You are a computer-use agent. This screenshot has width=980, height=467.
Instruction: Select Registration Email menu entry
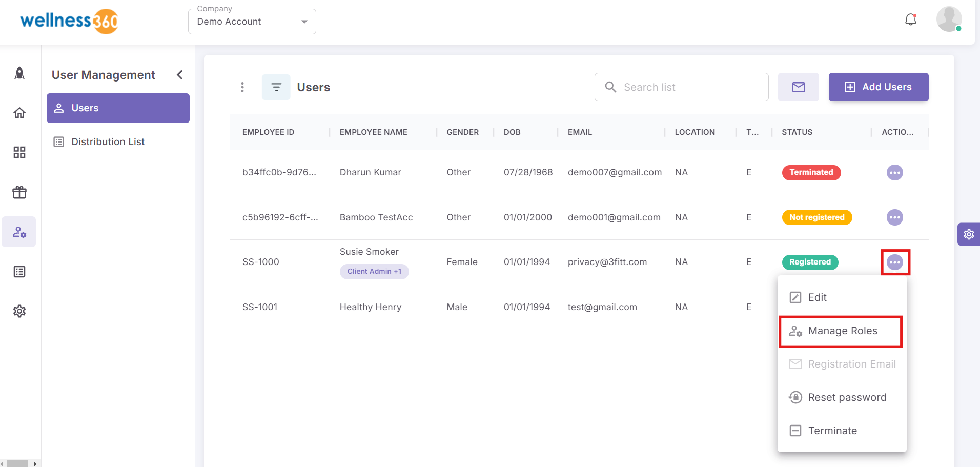tap(842, 364)
